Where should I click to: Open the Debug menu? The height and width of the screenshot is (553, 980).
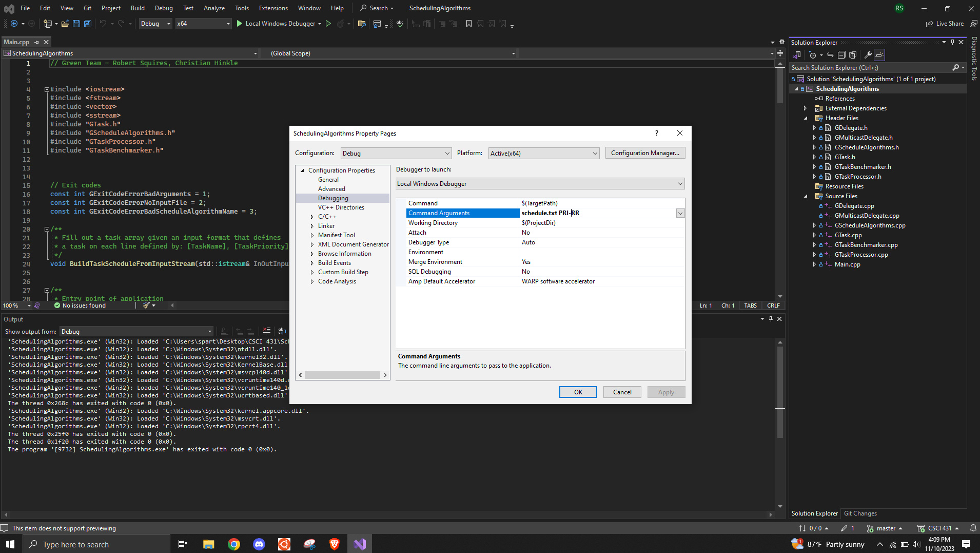click(x=164, y=8)
